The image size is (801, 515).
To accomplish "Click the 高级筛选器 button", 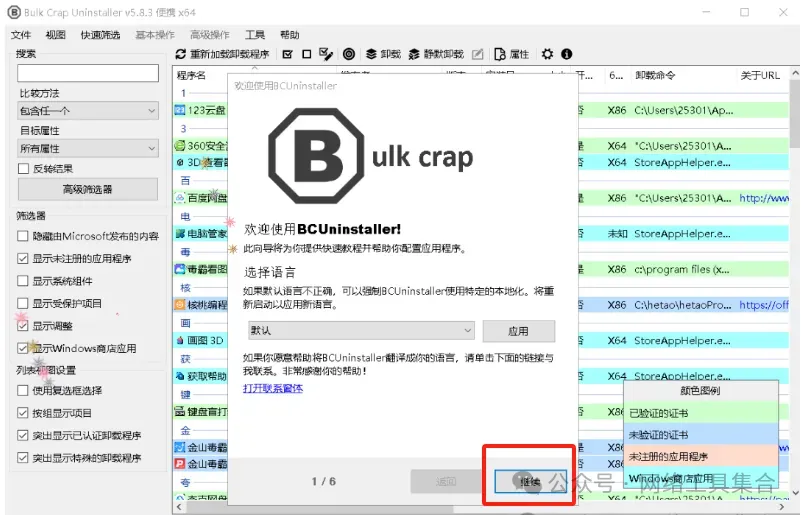I will pos(88,190).
